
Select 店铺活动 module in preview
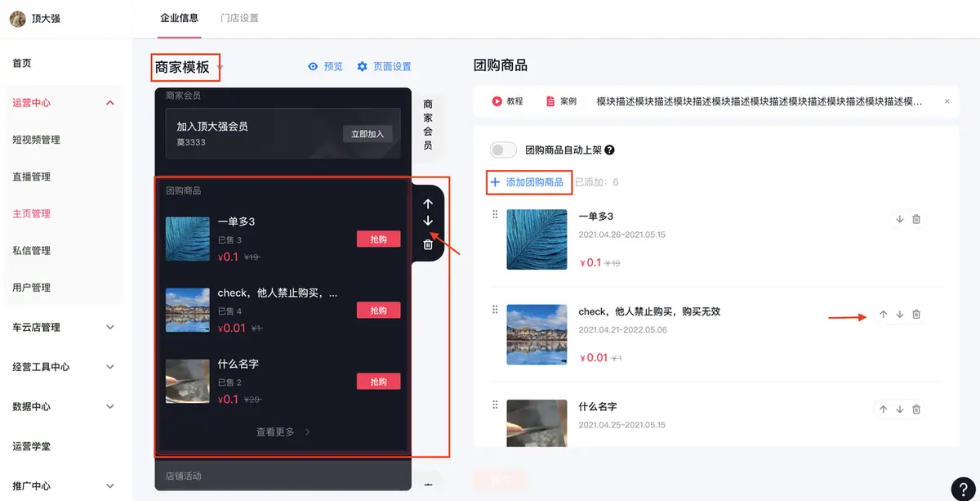click(283, 476)
